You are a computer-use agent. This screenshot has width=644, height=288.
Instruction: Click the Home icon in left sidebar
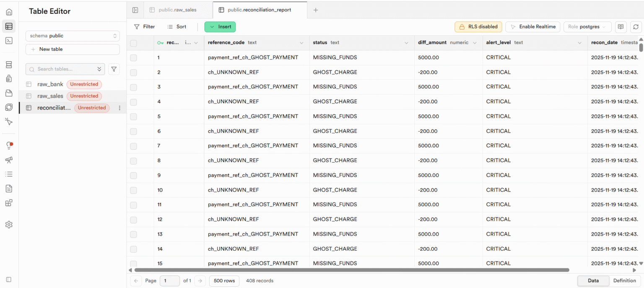click(x=9, y=12)
